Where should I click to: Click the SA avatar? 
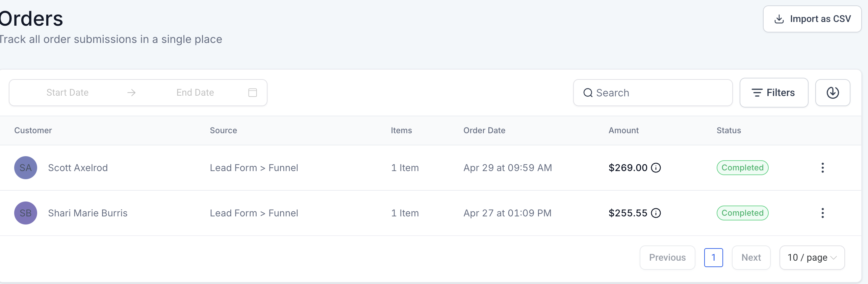pyautogui.click(x=26, y=168)
